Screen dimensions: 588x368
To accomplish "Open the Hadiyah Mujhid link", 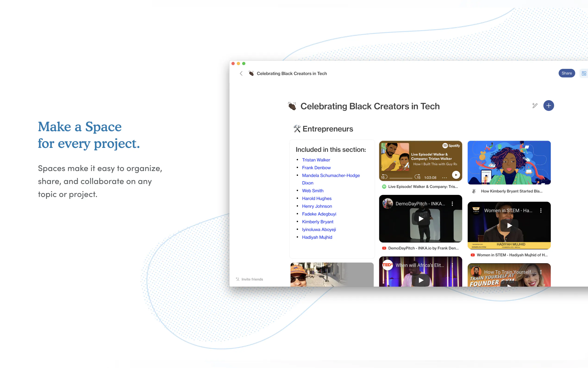I will (x=317, y=237).
